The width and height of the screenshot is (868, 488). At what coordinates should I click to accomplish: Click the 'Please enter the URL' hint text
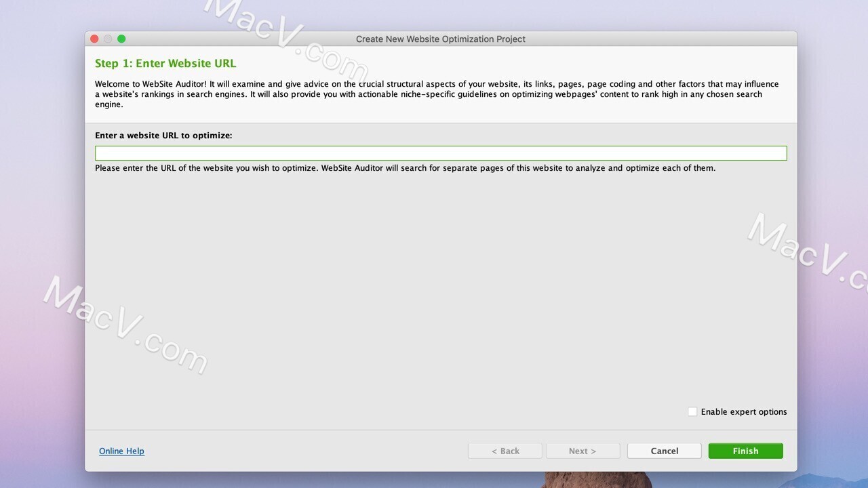pos(405,168)
